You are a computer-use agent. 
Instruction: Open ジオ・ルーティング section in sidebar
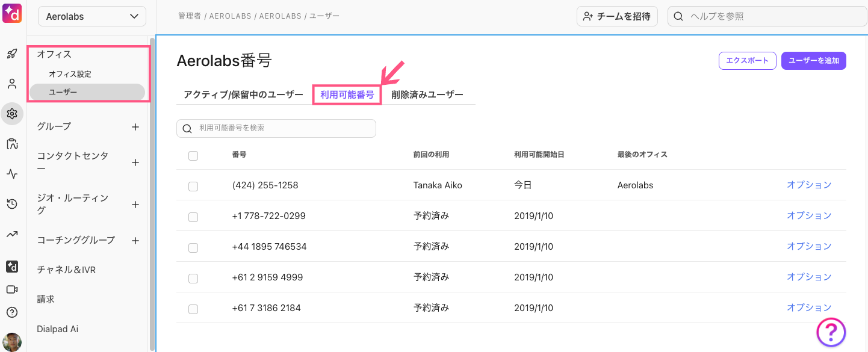point(73,205)
